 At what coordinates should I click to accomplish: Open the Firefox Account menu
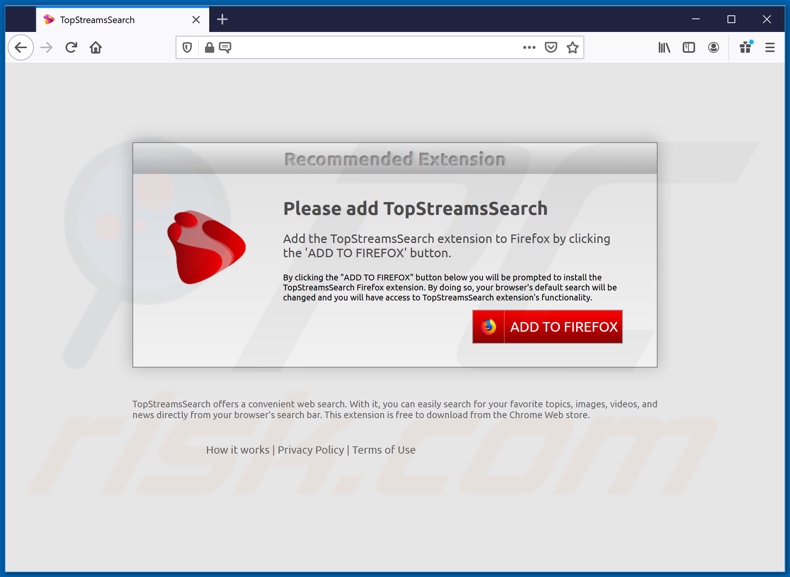tap(713, 47)
